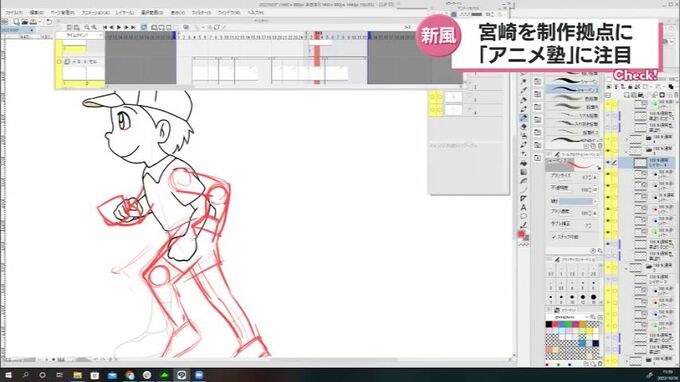Image resolution: width=680 pixels, height=382 pixels.
Task: Select the Fill bucket tool
Action: coord(523,163)
